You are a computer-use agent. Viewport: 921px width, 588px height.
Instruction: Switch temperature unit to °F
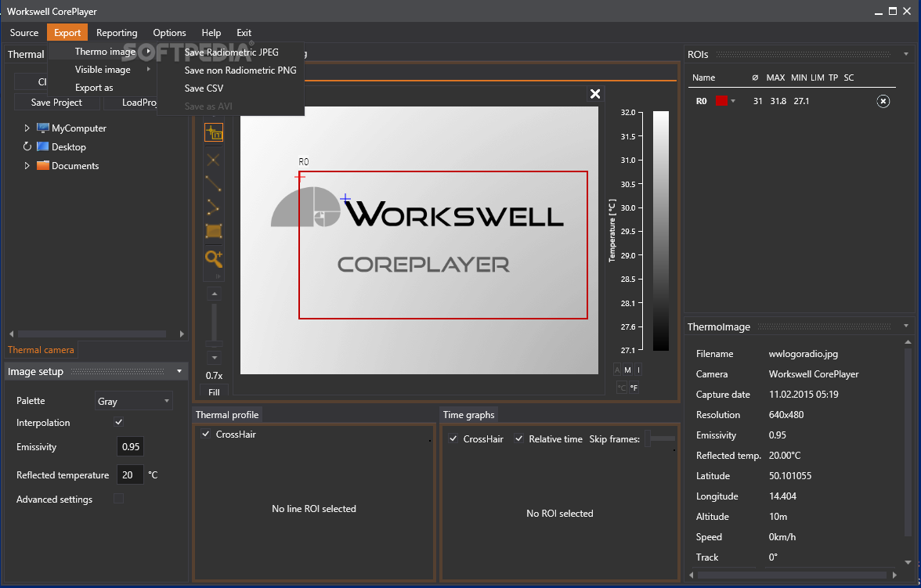point(634,388)
